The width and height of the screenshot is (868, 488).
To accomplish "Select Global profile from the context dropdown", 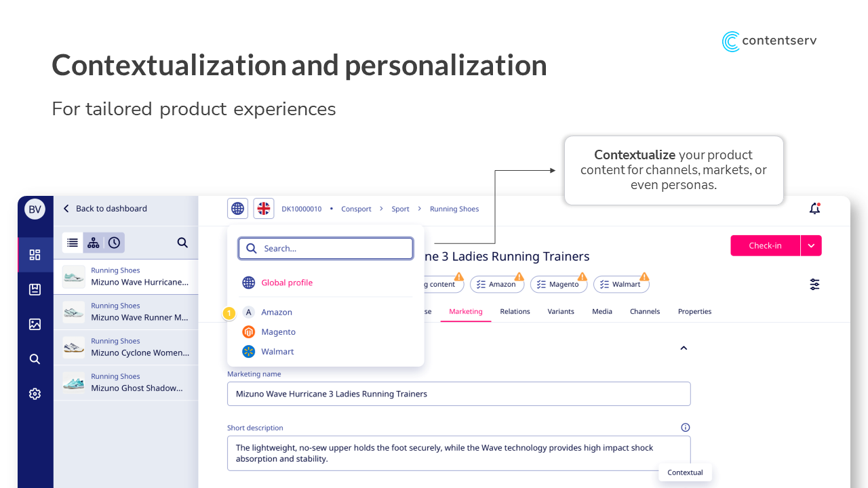I will [x=287, y=283].
